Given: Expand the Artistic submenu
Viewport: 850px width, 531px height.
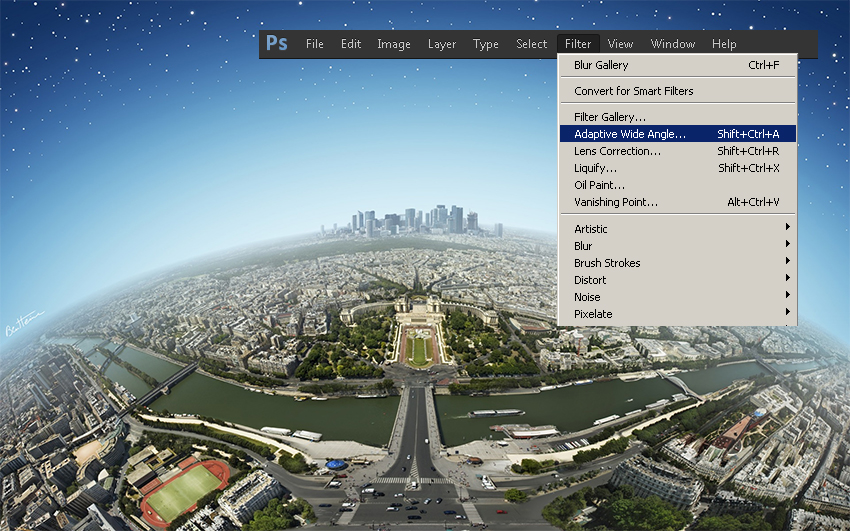Looking at the screenshot, I should point(678,229).
